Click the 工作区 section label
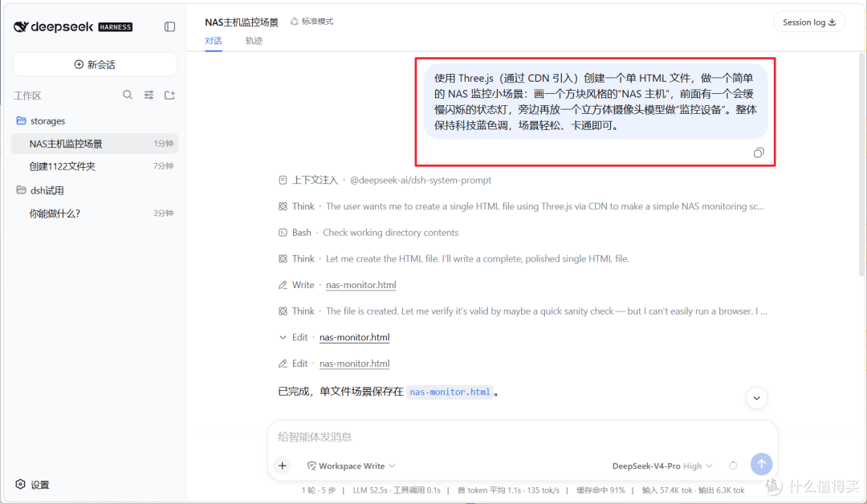Viewport: 867px width, 504px height. tap(27, 96)
